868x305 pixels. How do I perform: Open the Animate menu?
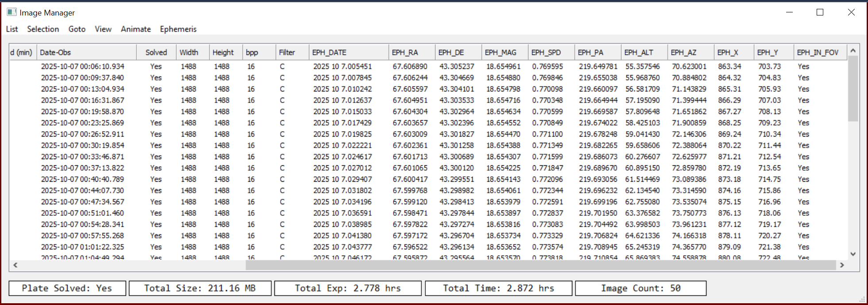click(x=136, y=29)
